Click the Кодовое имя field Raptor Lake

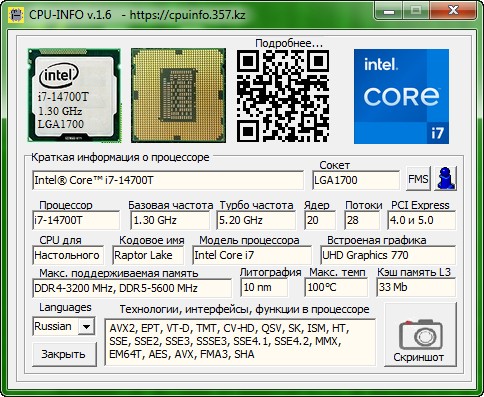click(x=148, y=255)
